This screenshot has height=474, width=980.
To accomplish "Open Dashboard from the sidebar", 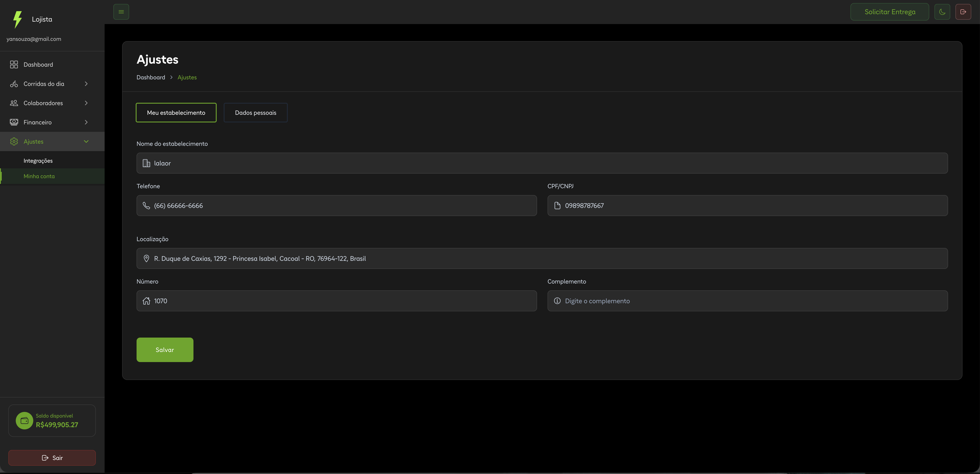I will pos(38,65).
